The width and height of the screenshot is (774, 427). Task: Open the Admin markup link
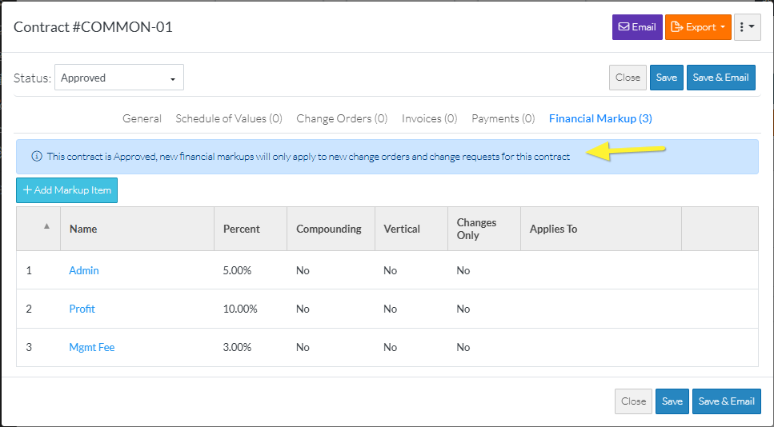pos(84,270)
